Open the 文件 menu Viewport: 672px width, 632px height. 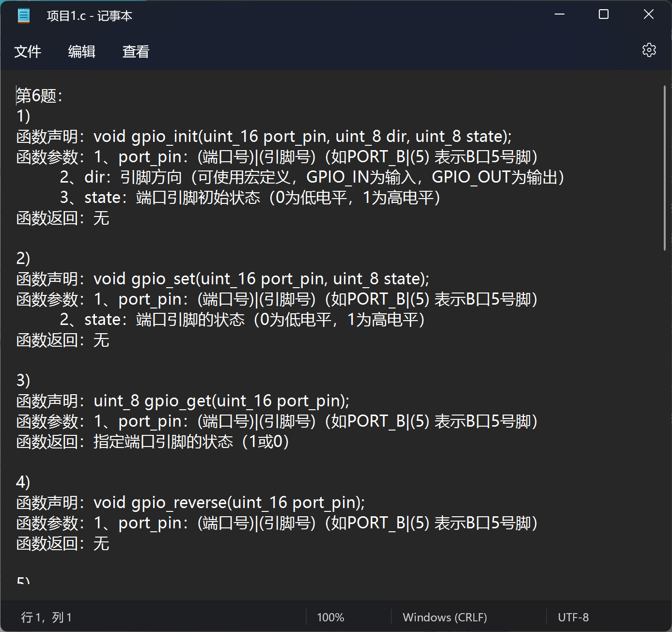(x=28, y=51)
